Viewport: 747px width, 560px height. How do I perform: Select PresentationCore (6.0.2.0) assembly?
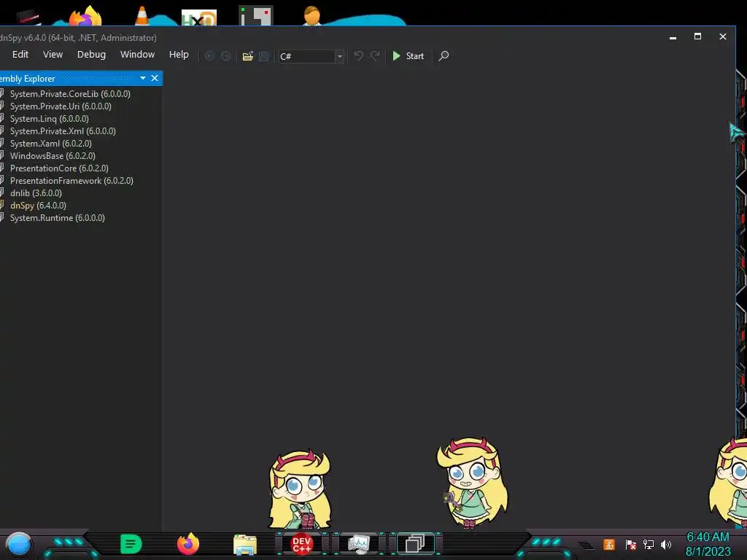[x=59, y=168]
